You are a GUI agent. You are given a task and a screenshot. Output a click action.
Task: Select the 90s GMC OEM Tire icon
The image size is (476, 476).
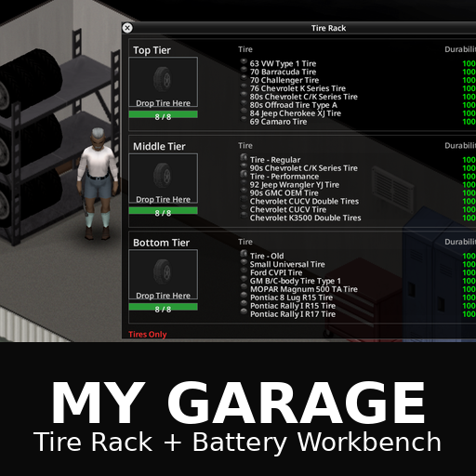click(x=244, y=191)
